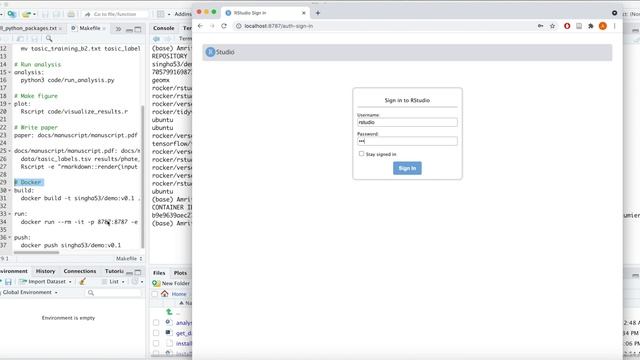The height and width of the screenshot is (360, 640).
Task: Close the Makefile editor tab
Action: point(104,29)
